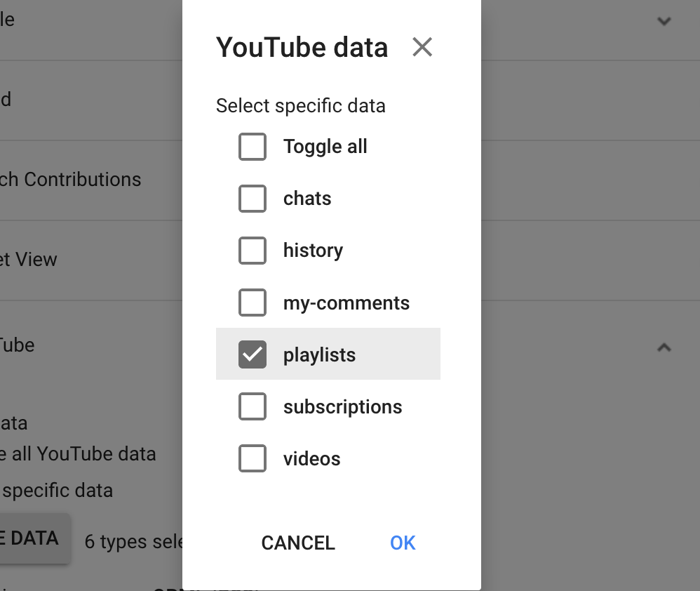Click the 'Toggle all' label text
Image resolution: width=700 pixels, height=591 pixels.
click(325, 147)
